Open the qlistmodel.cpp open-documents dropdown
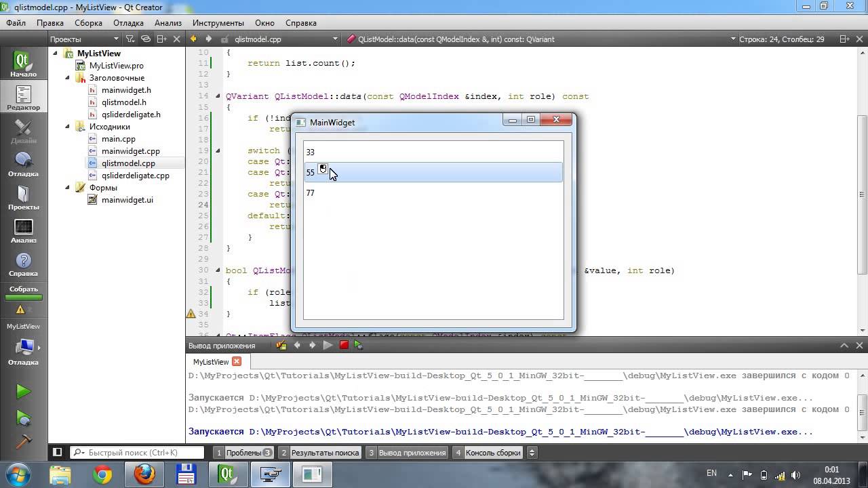 coord(285,39)
